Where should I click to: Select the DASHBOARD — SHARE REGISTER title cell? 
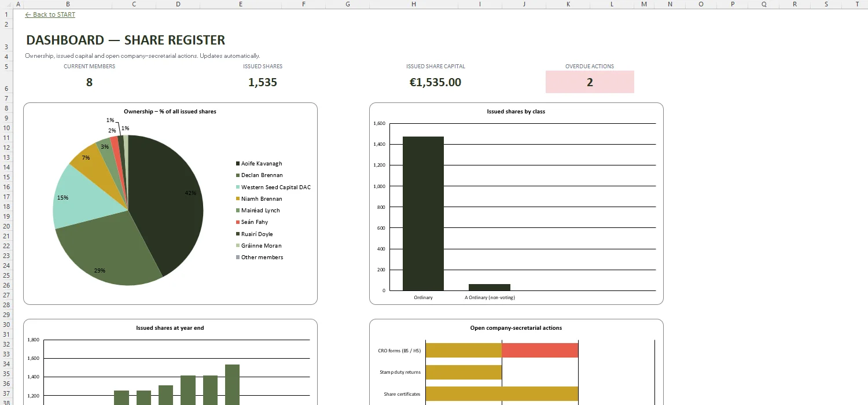point(126,40)
